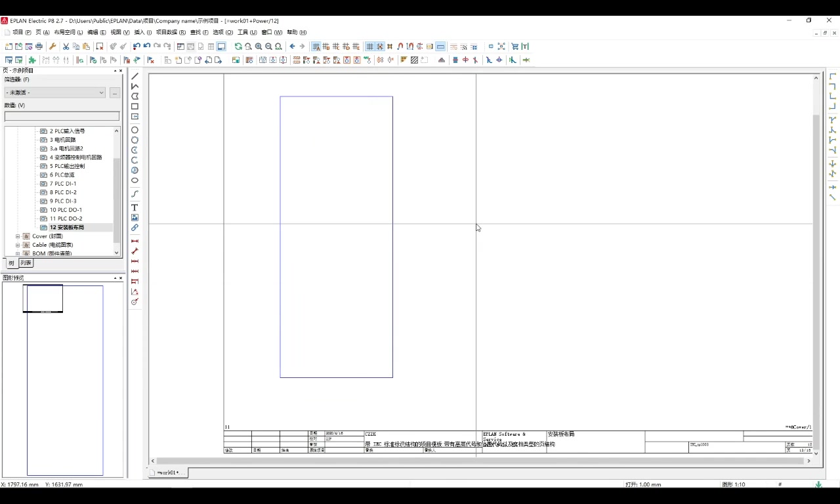840x504 pixels.
Task: Open settings with the wrench icon
Action: pyautogui.click(x=52, y=47)
